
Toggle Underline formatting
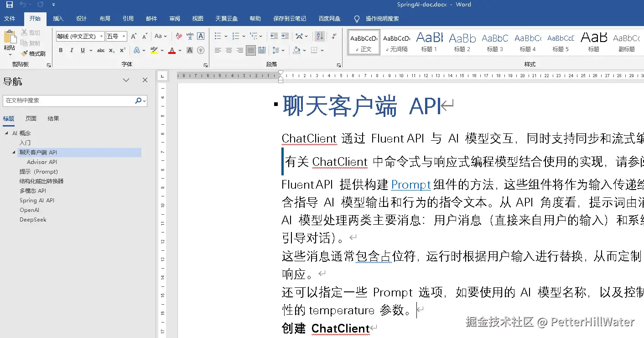(x=83, y=50)
